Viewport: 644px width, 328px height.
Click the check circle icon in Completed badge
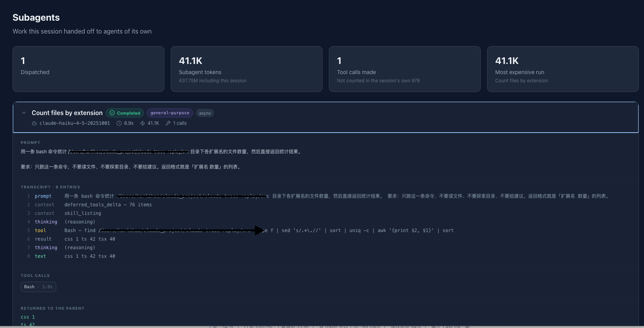click(x=112, y=113)
